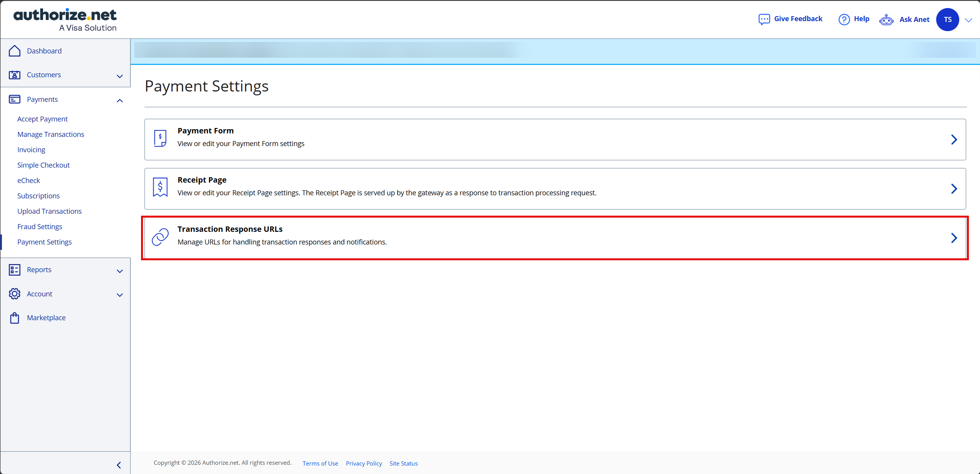980x474 pixels.
Task: Click the Payments credit card icon
Action: click(x=15, y=99)
